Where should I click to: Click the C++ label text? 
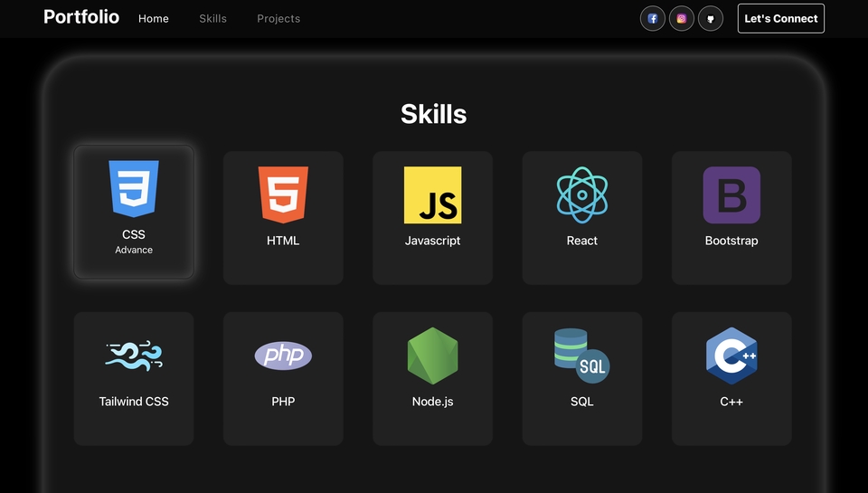point(731,401)
